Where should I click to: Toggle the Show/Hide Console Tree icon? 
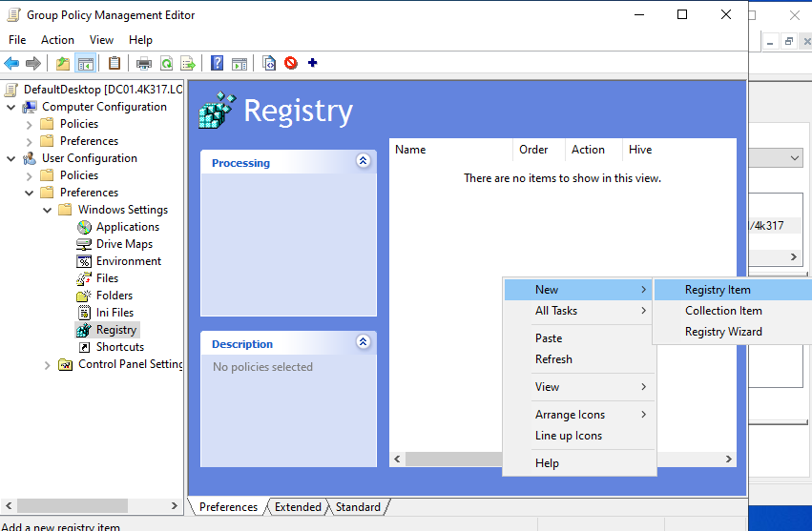85,64
